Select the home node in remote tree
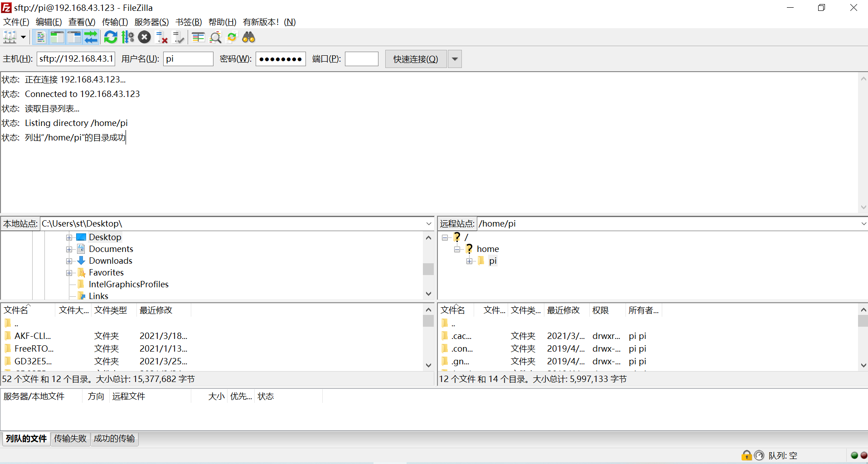This screenshot has width=868, height=464. pyautogui.click(x=488, y=249)
